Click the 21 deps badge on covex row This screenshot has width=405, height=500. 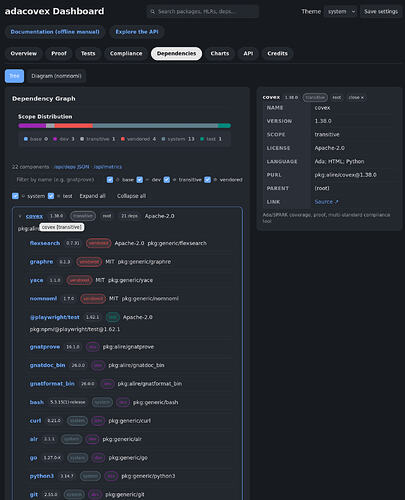click(129, 216)
